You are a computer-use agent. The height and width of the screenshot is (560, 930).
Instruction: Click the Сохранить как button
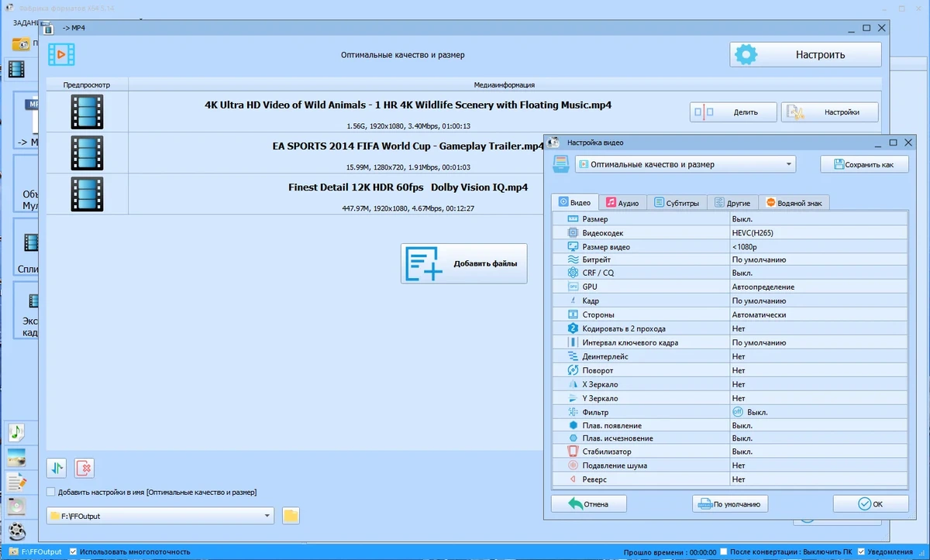pyautogui.click(x=864, y=164)
